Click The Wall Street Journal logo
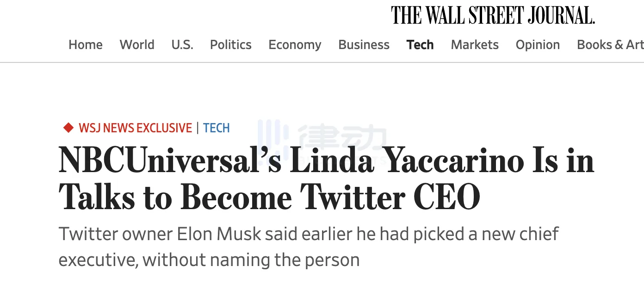644x285 pixels. click(x=493, y=15)
